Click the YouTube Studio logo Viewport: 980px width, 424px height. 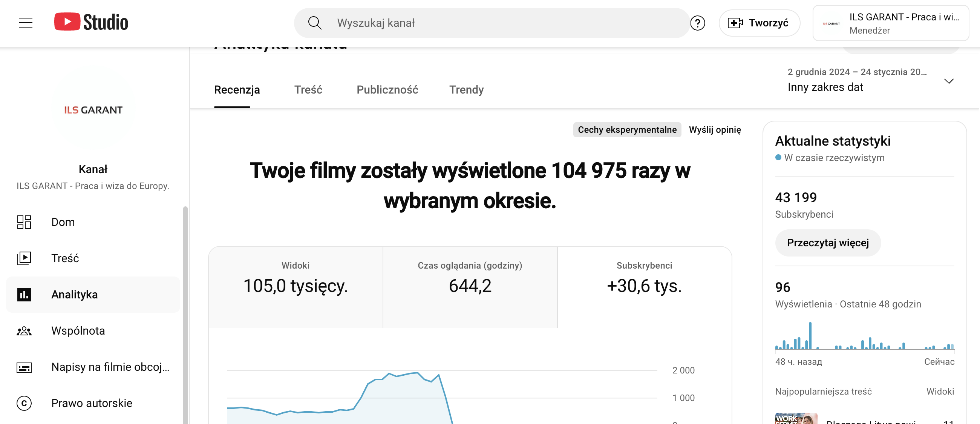click(91, 22)
